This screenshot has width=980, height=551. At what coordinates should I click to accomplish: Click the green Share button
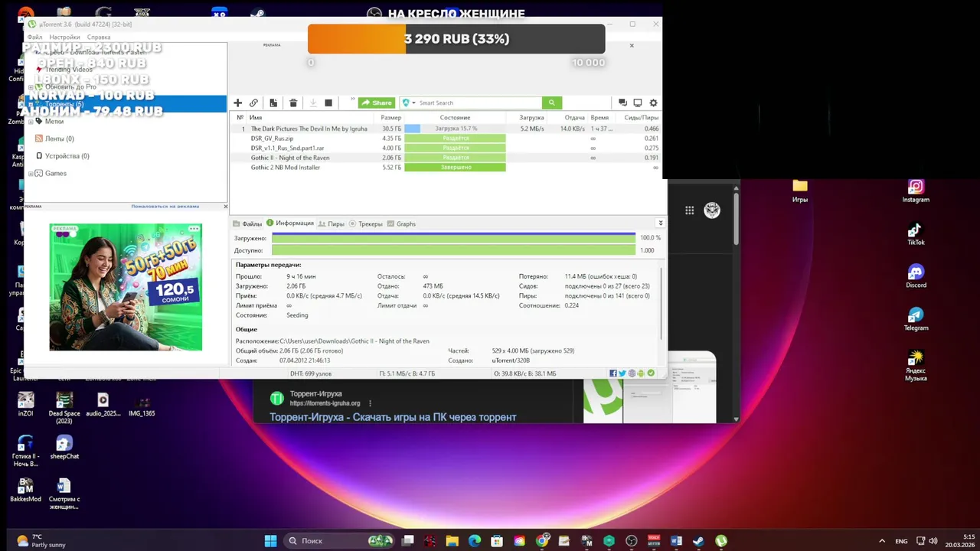point(377,103)
